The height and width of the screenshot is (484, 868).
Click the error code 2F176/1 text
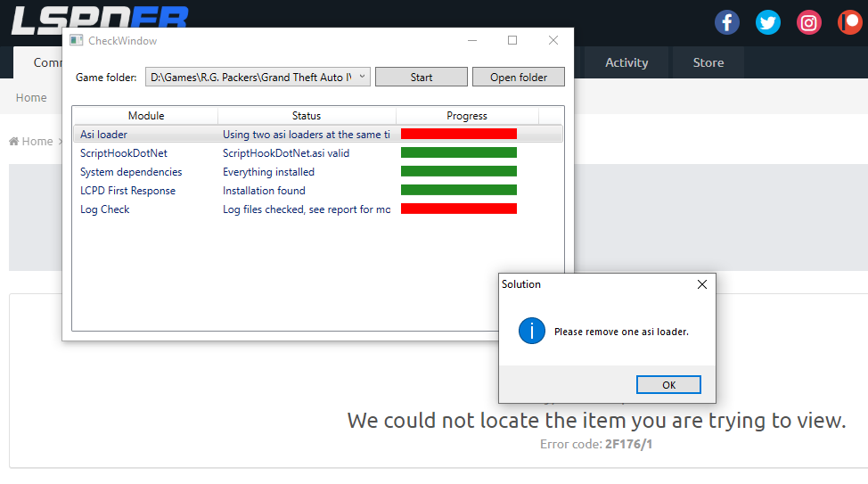pos(628,444)
